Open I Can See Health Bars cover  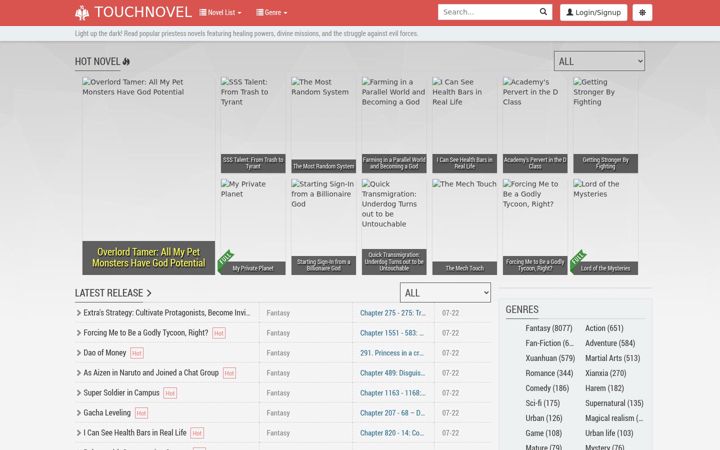click(465, 125)
